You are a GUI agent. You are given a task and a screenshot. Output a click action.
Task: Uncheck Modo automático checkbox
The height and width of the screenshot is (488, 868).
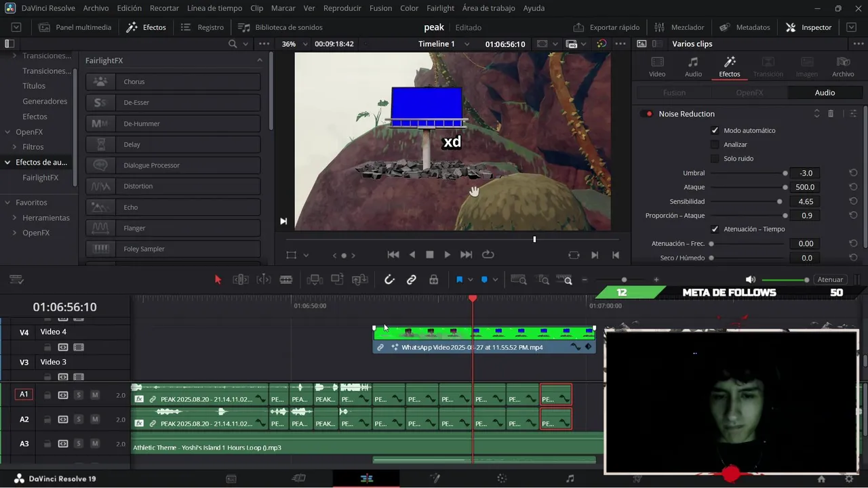coord(715,130)
